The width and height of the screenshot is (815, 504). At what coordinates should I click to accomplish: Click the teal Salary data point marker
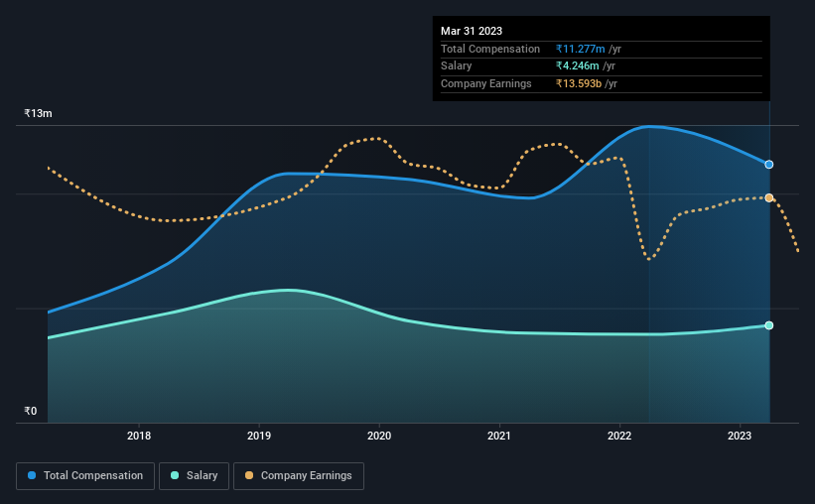[x=768, y=325]
